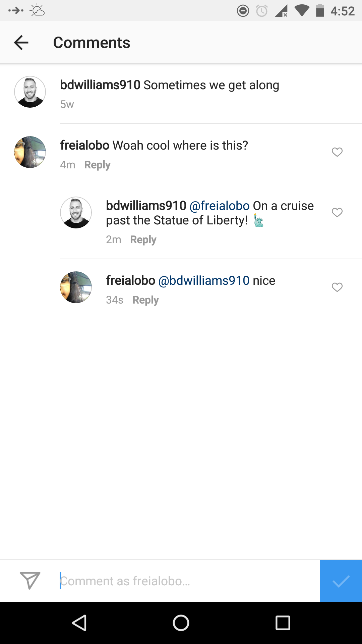Viewport: 362px width, 644px height.
Task: Tap the bdwilliams910 username on top comment
Action: coord(100,85)
